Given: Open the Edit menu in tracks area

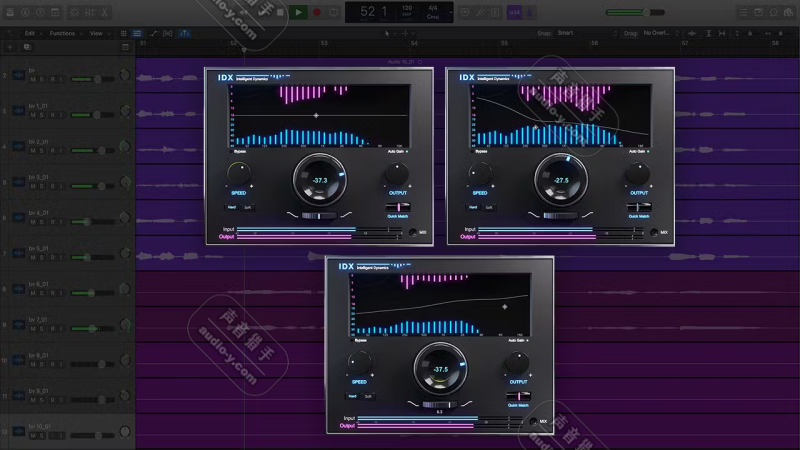Looking at the screenshot, I should tap(30, 33).
